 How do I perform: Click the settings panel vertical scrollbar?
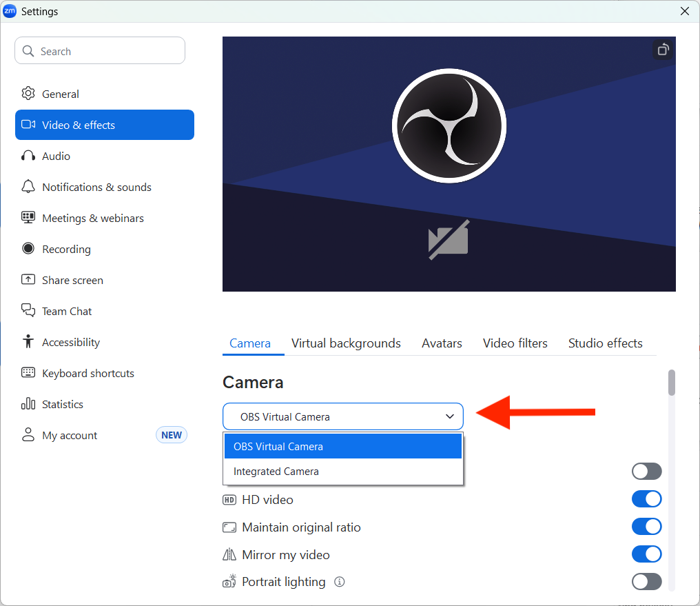click(x=672, y=382)
